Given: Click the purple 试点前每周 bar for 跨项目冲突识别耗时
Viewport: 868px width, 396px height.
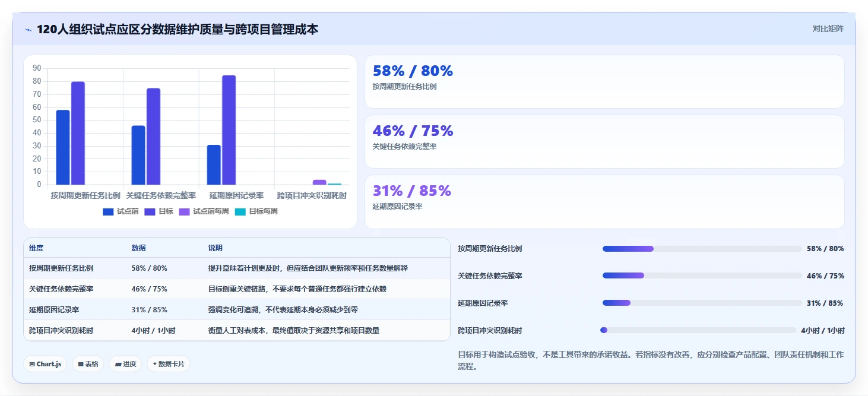Looking at the screenshot, I should click(x=319, y=182).
